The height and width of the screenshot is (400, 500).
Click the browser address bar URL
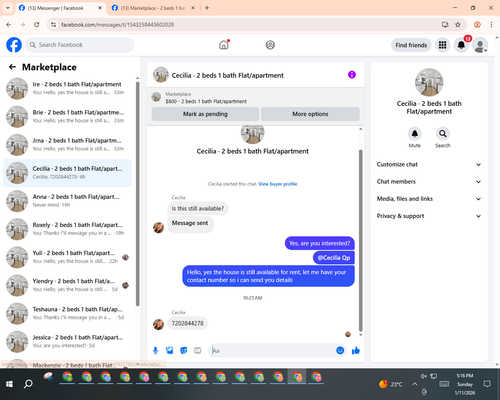[x=117, y=25]
